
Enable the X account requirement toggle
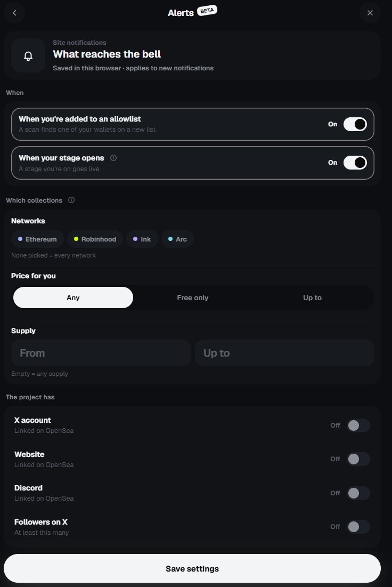point(358,425)
